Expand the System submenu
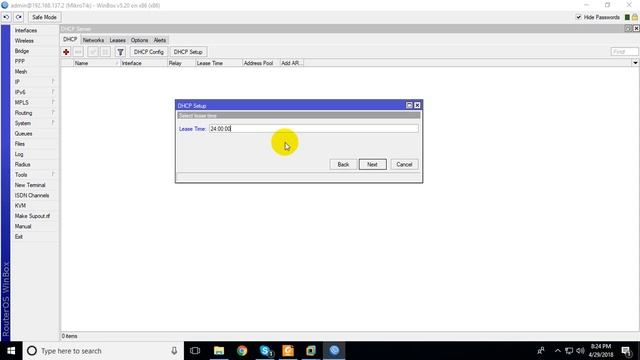 [36, 123]
